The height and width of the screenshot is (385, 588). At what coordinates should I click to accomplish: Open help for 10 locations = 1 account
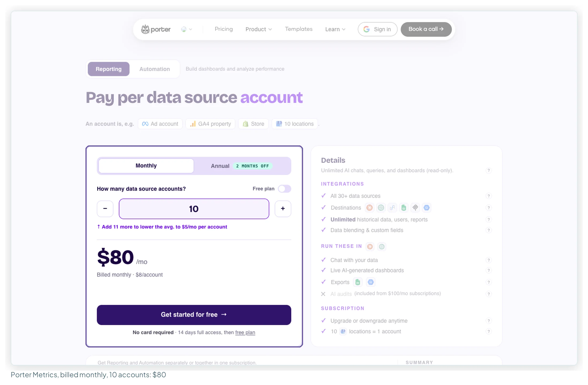click(489, 331)
